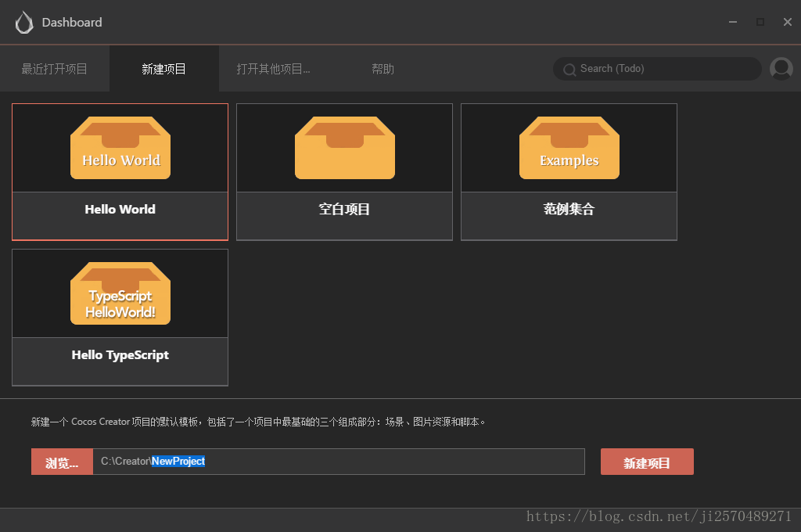Image resolution: width=801 pixels, height=532 pixels.
Task: Switch to the 新建项目 tab
Action: [x=164, y=69]
